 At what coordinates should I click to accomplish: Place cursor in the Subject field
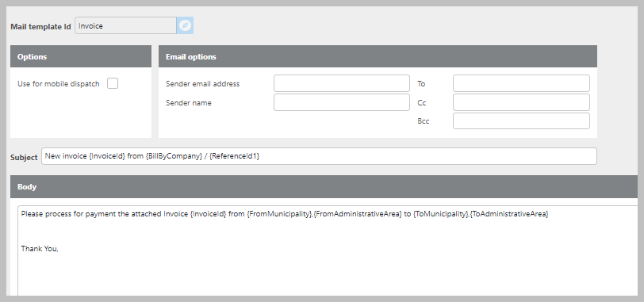coord(319,156)
